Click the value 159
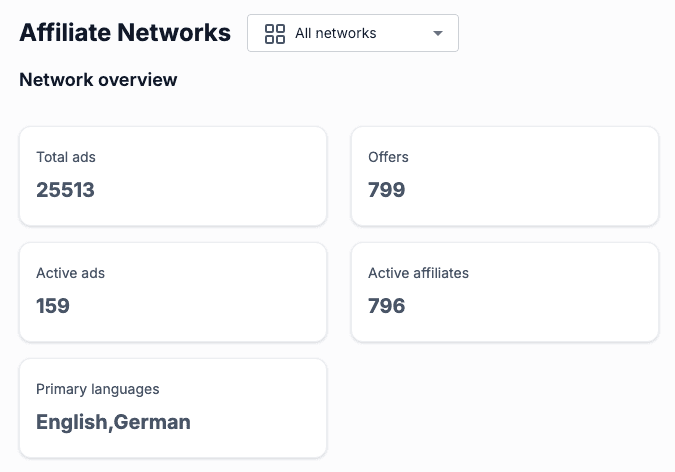The width and height of the screenshot is (675, 472). point(53,306)
